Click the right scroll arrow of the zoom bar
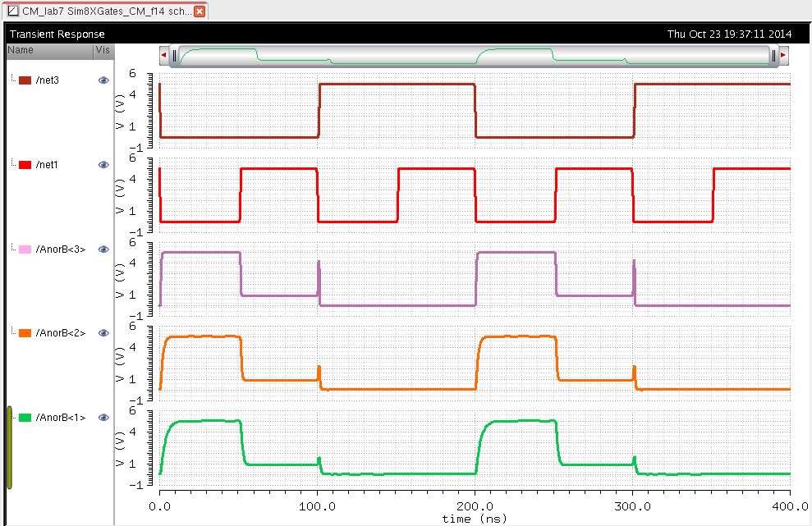812x526 pixels. pos(783,55)
